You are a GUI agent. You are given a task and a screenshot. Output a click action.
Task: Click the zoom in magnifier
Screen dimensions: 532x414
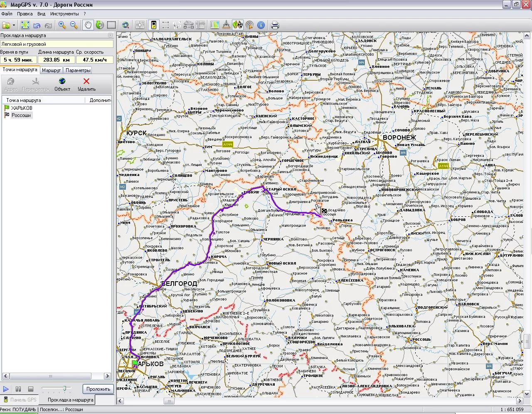(x=62, y=25)
